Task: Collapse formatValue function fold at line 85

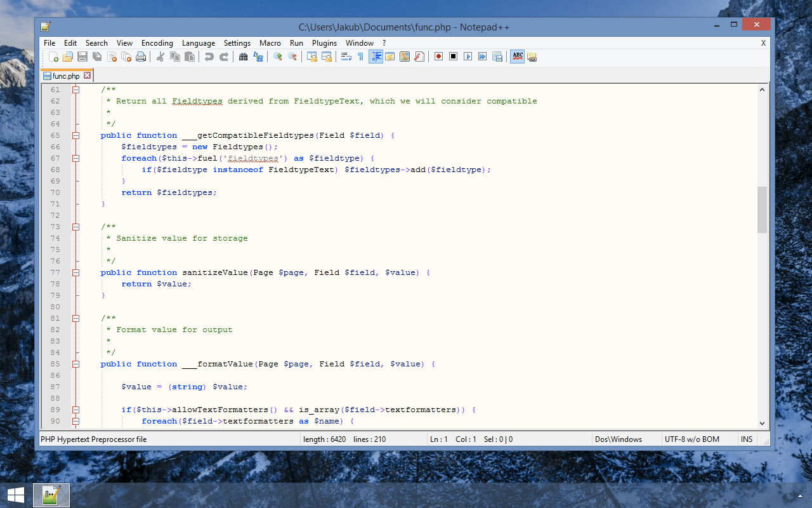Action: click(75, 364)
